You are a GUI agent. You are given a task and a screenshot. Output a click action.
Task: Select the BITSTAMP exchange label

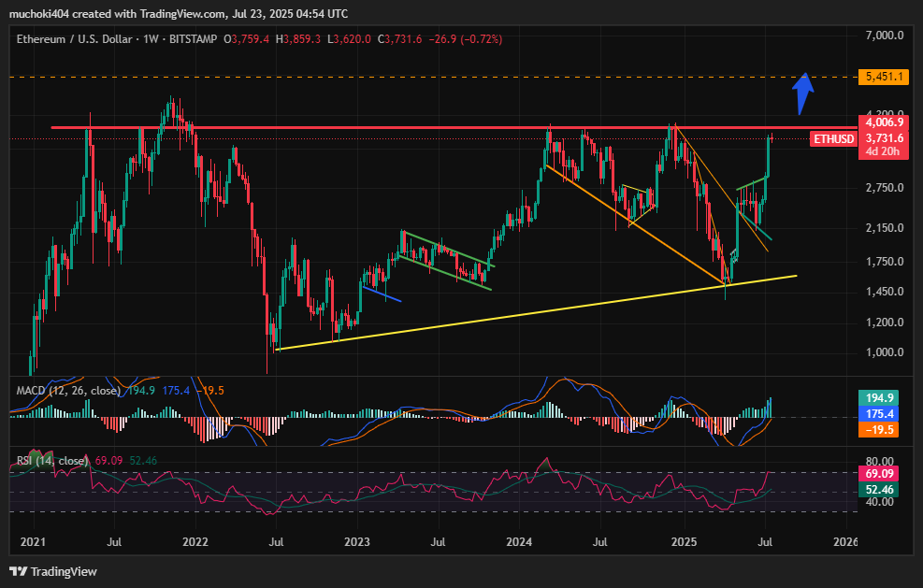coord(193,39)
